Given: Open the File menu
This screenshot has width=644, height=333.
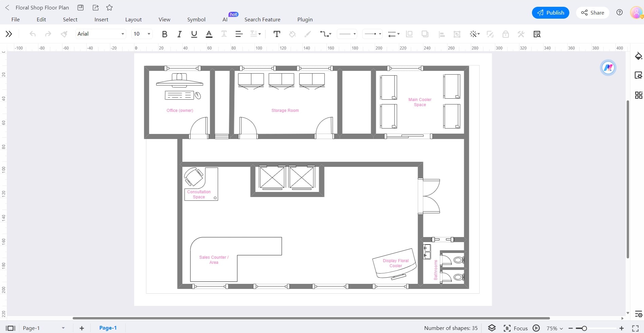Looking at the screenshot, I should click(x=16, y=19).
